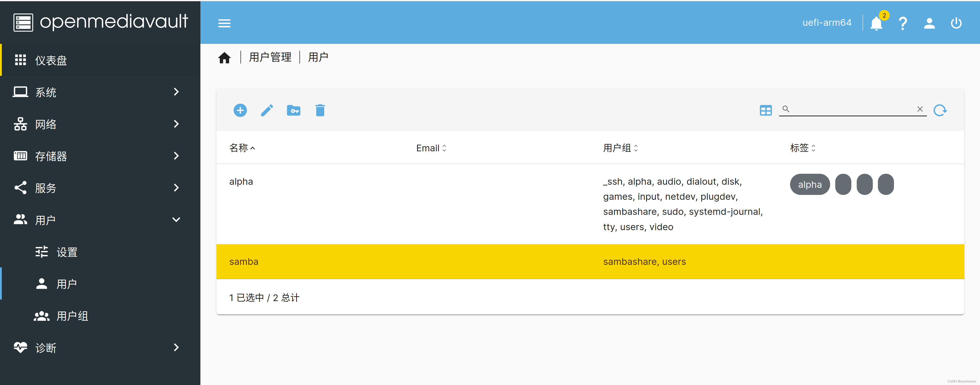
Task: Go to 用户管理 in the breadcrumb
Action: 270,57
